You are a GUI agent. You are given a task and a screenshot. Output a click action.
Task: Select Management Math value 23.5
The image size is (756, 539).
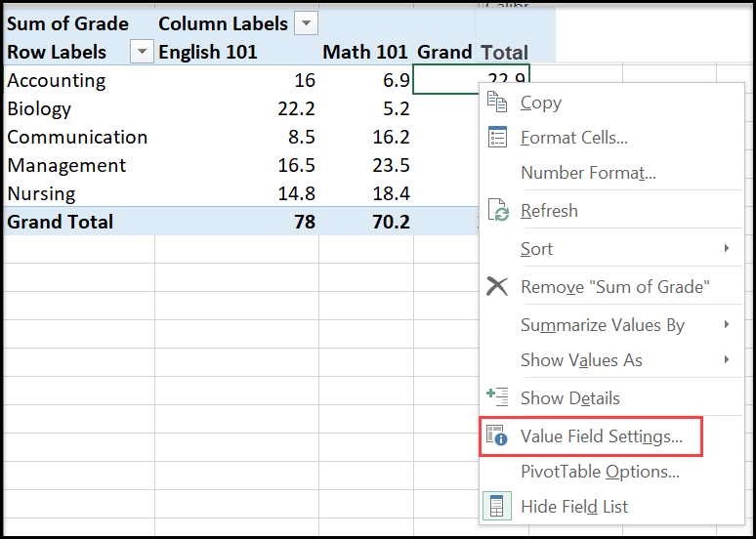pos(391,165)
